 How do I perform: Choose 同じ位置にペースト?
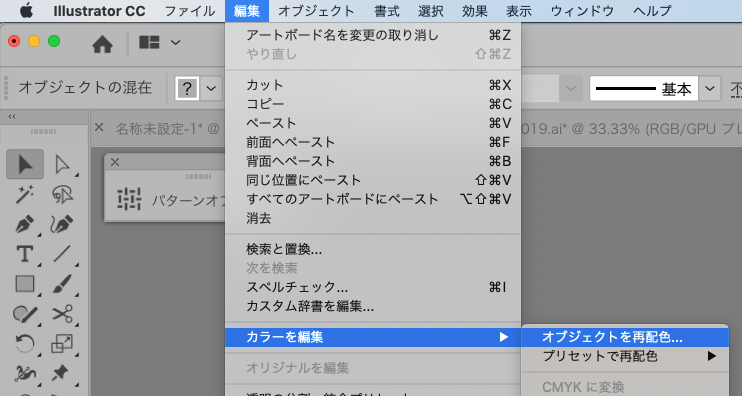[x=373, y=180]
